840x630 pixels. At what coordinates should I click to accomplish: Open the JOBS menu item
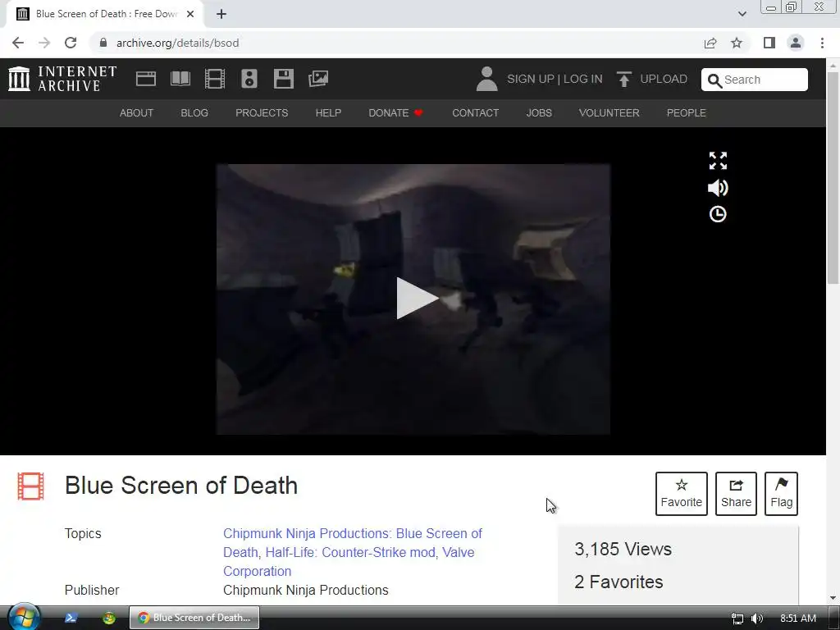coord(539,113)
